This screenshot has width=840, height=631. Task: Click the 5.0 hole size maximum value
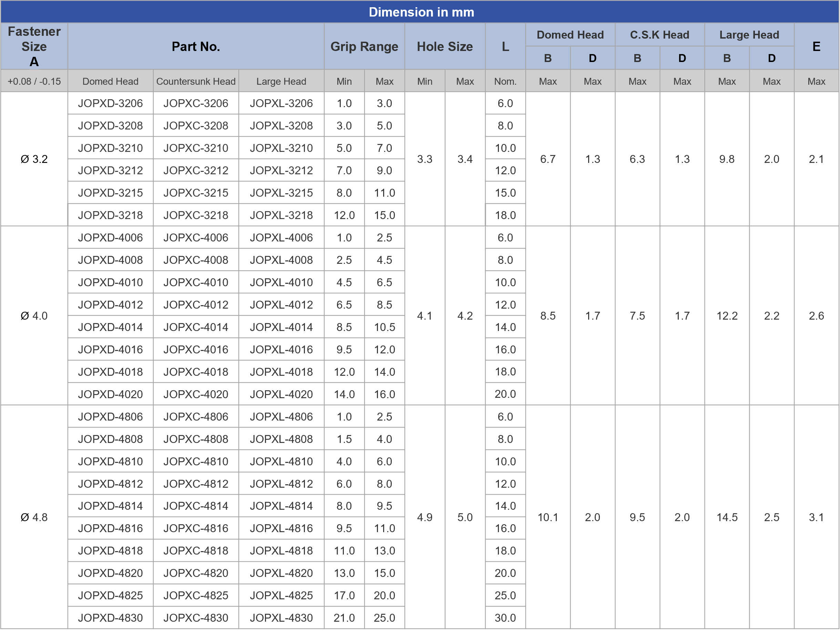[465, 517]
